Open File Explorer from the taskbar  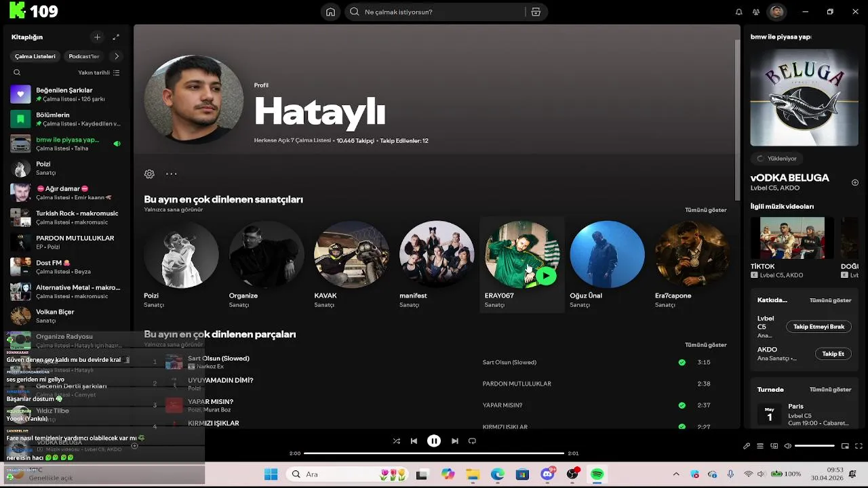coord(472,474)
